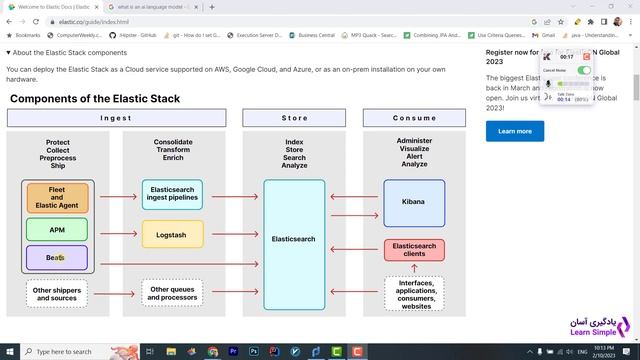
Task: Click the Ingest header in the diagram
Action: [116, 118]
